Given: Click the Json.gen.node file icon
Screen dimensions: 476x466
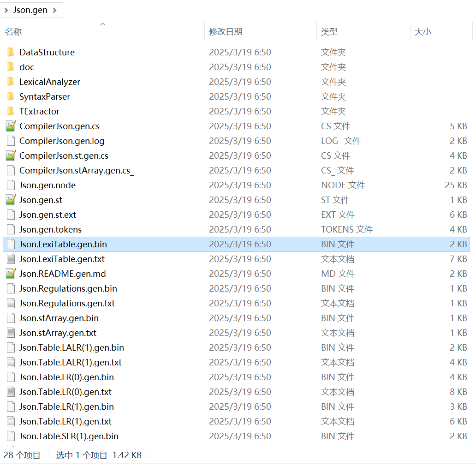Looking at the screenshot, I should click(x=11, y=185).
